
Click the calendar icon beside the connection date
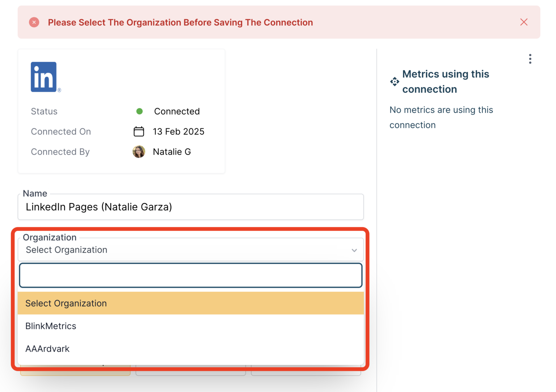pyautogui.click(x=139, y=131)
